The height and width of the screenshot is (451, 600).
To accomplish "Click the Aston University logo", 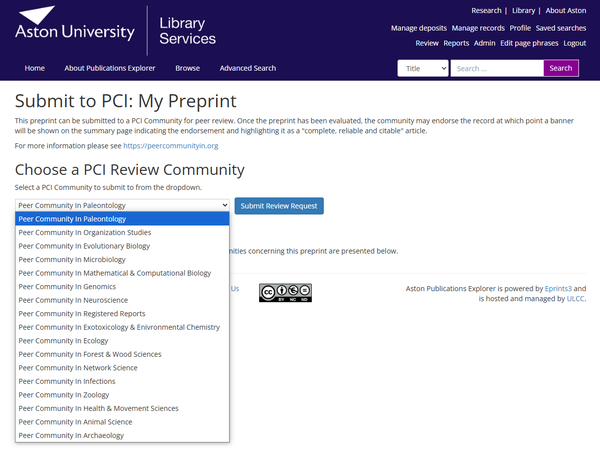I will tap(75, 23).
